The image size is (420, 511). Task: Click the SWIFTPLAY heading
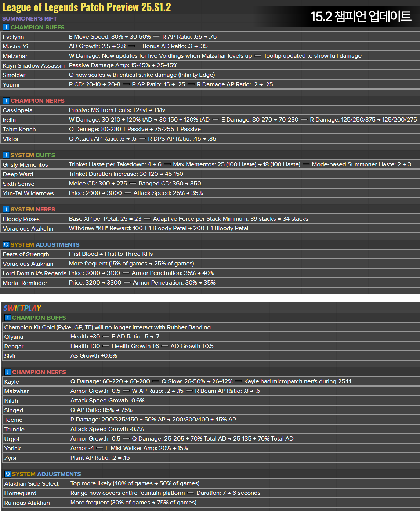(x=22, y=308)
